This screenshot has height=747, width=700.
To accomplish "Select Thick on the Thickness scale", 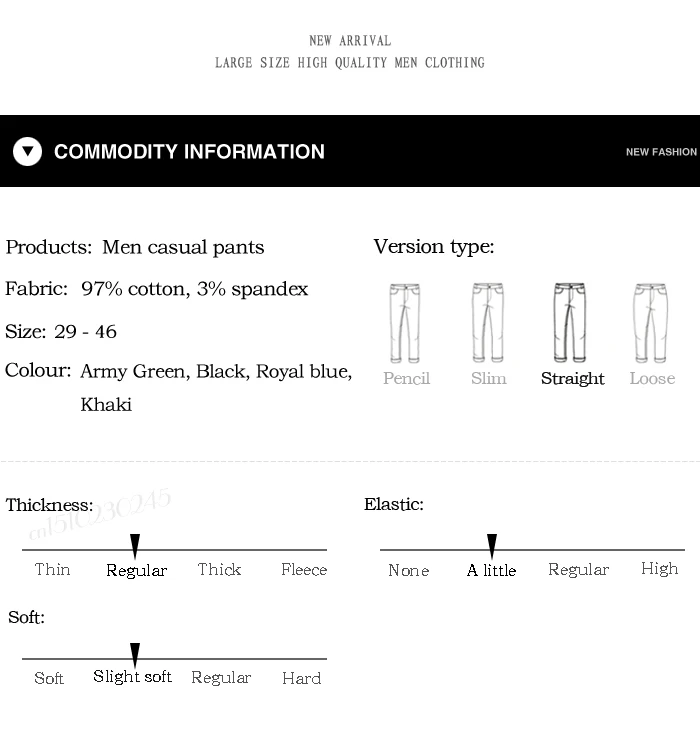I will [x=219, y=569].
